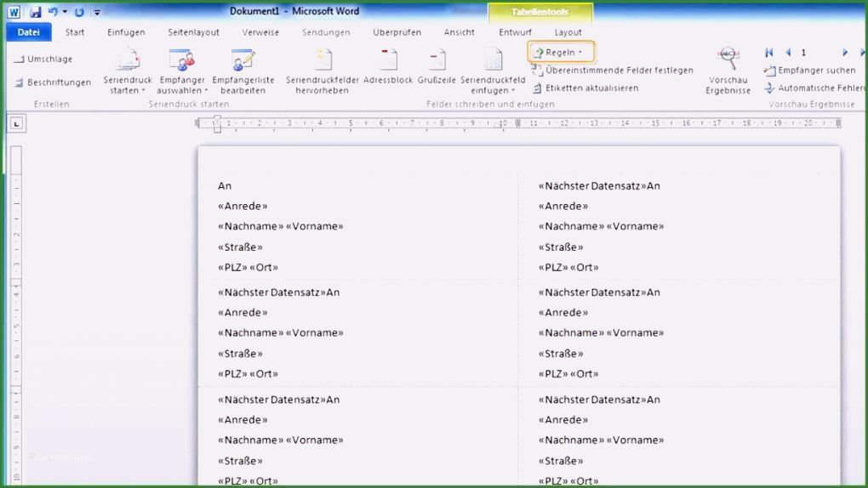Click the Save icon in quick access toolbar
Image resolution: width=868 pixels, height=488 pixels.
35,12
